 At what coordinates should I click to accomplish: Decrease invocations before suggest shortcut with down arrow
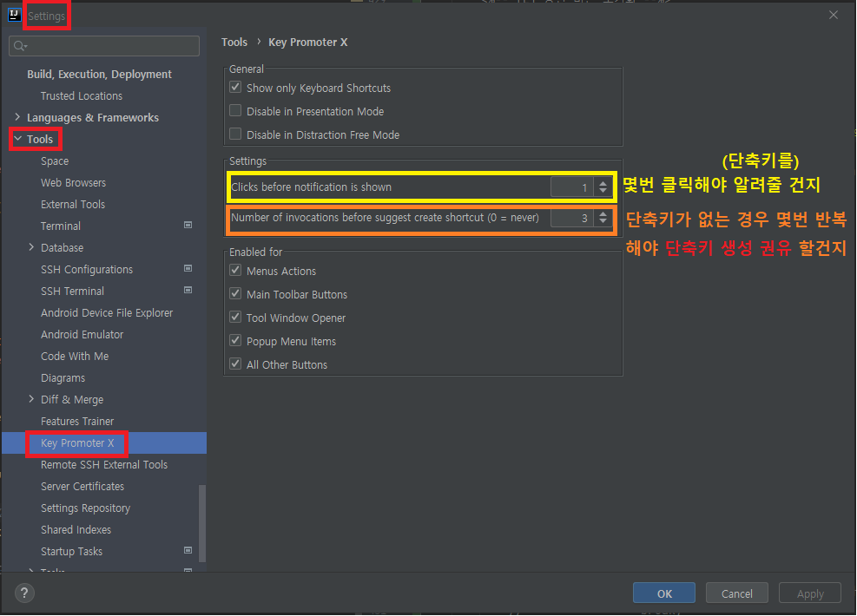coord(603,222)
